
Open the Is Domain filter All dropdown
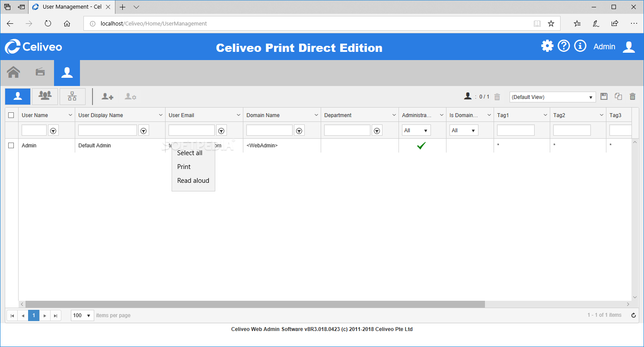point(464,131)
